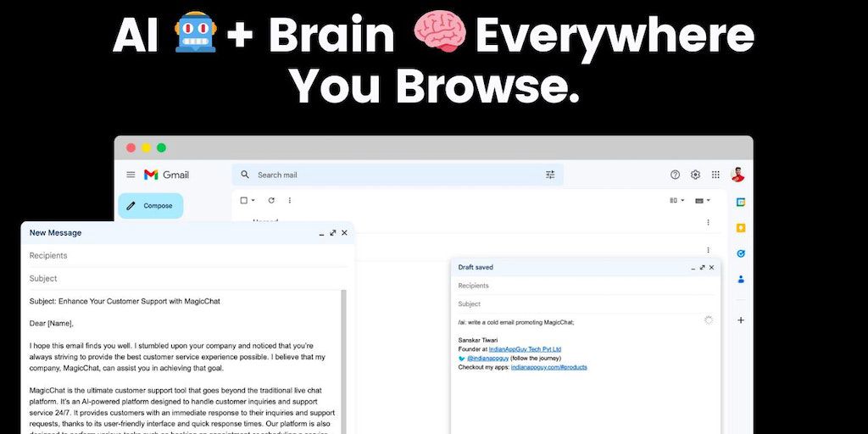Click the 'Draft saved' window title text
This screenshot has width=868, height=434.
point(476,267)
